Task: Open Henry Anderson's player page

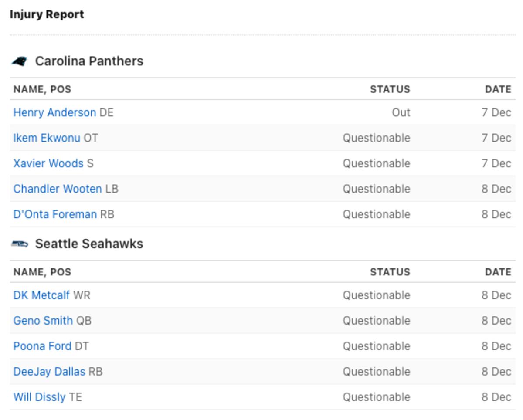Action: (54, 112)
